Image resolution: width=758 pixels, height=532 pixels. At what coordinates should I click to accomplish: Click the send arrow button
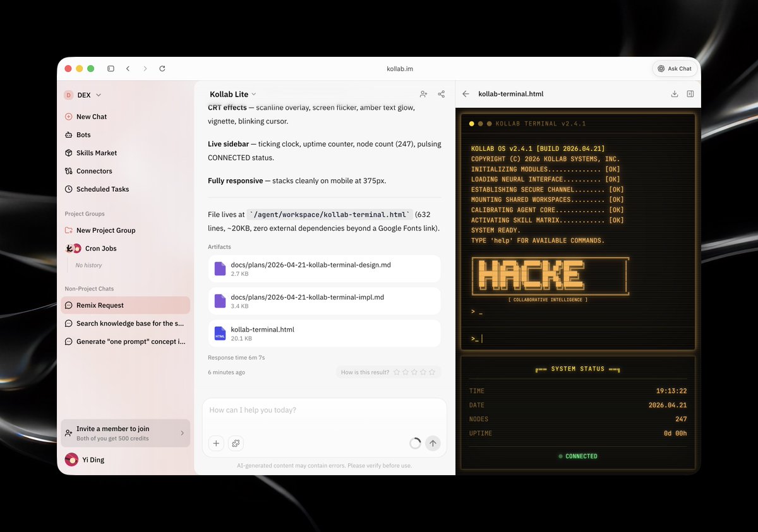(x=433, y=444)
